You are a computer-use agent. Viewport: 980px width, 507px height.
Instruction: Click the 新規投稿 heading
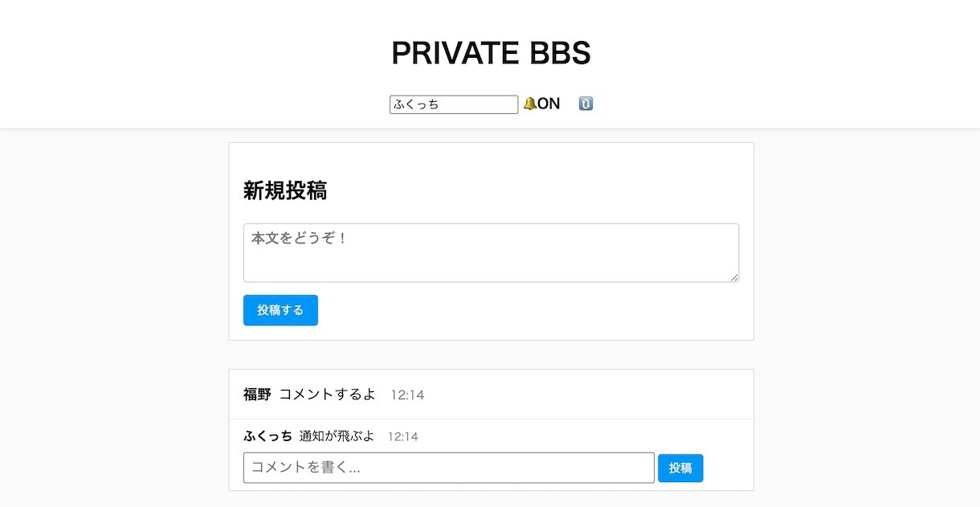pyautogui.click(x=285, y=190)
